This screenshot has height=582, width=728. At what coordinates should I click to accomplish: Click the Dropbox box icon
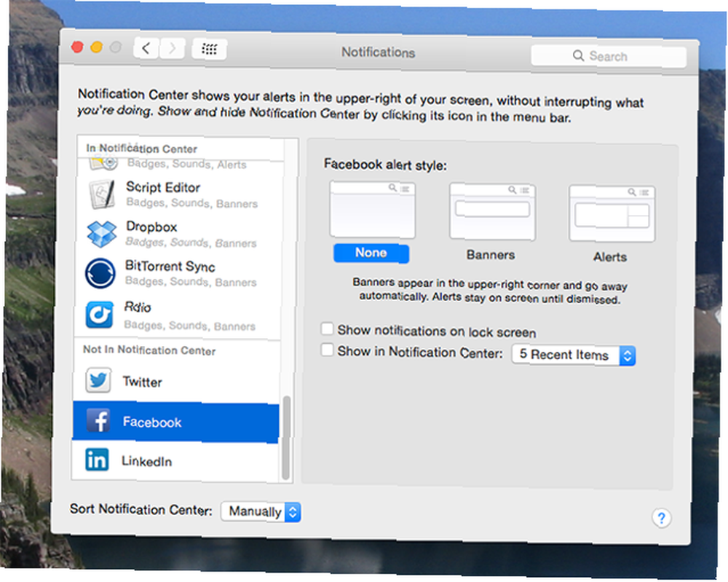click(x=101, y=234)
